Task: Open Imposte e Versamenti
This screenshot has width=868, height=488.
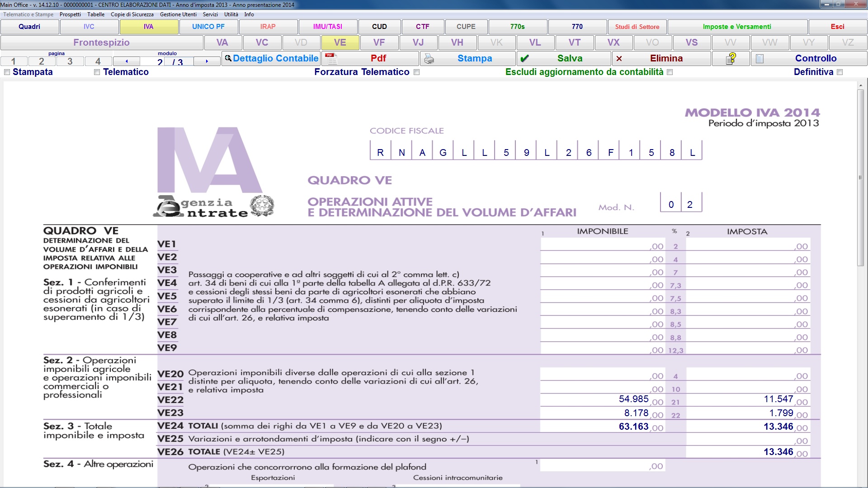Action: (x=737, y=27)
